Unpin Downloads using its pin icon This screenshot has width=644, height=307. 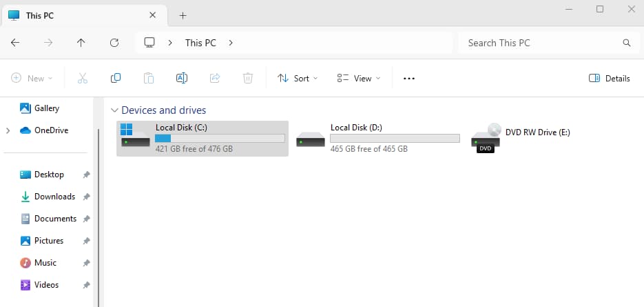pyautogui.click(x=86, y=197)
